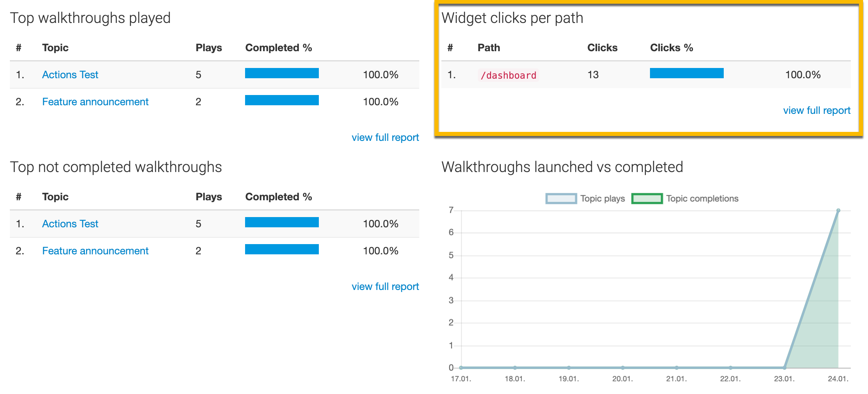Image resolution: width=868 pixels, height=394 pixels.
Task: Click the chart data point at 20.01.
Action: (x=623, y=367)
